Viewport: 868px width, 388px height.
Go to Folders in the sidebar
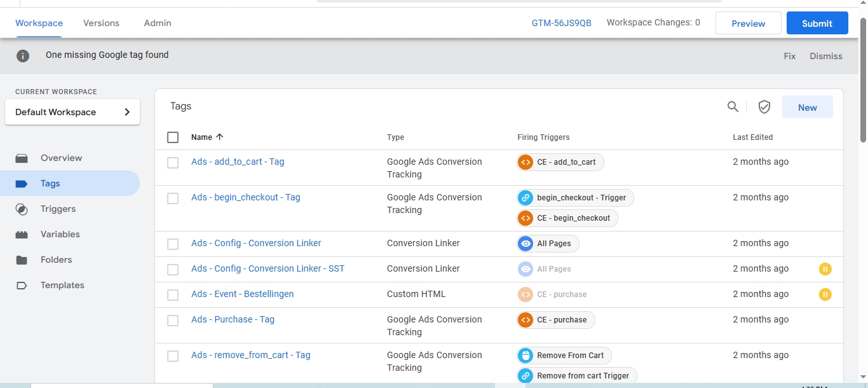56,260
